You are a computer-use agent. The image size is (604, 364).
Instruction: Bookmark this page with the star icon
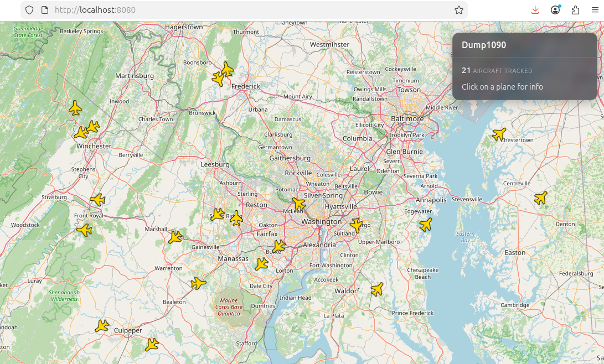pos(458,10)
